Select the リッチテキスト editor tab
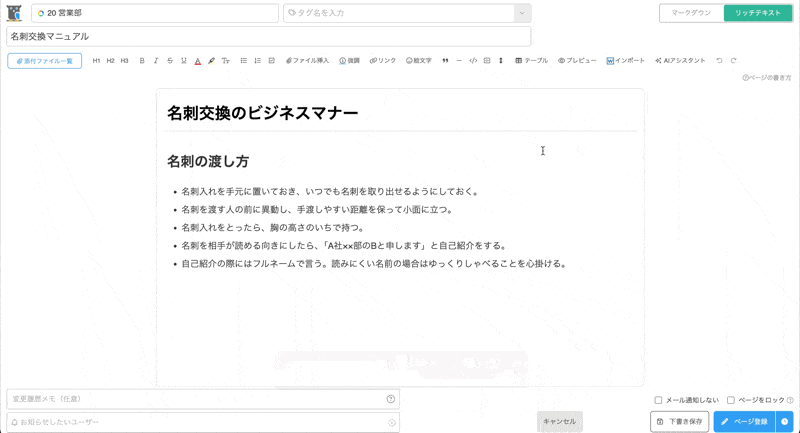This screenshot has width=800, height=433. pos(757,13)
